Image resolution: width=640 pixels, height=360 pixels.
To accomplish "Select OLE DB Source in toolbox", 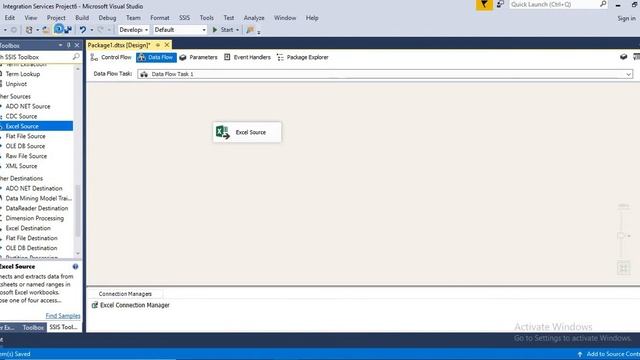I will click(x=25, y=146).
